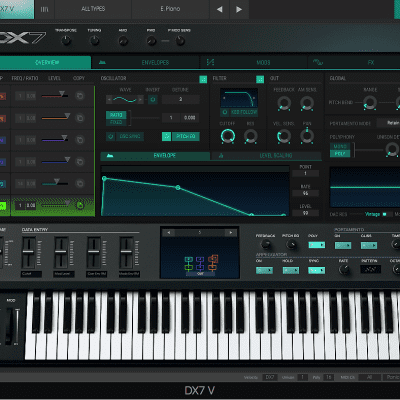Toggle the Arpeggiator On switch

click(x=264, y=271)
